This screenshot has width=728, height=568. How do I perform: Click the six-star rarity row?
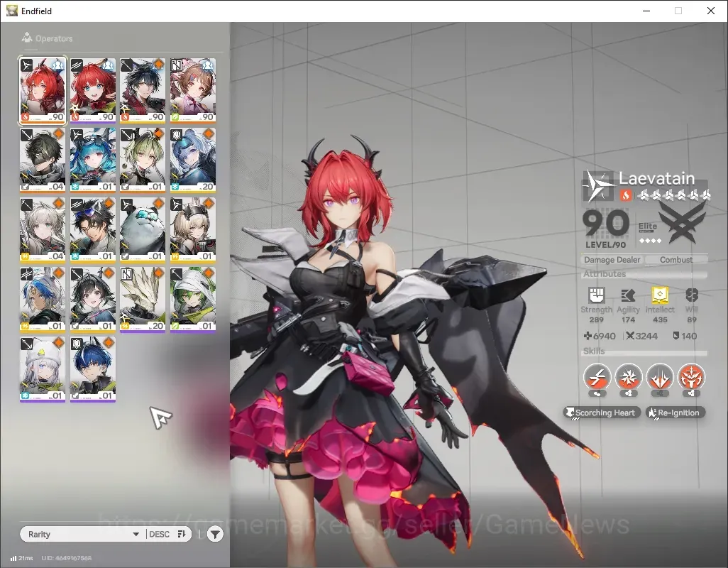pos(673,195)
